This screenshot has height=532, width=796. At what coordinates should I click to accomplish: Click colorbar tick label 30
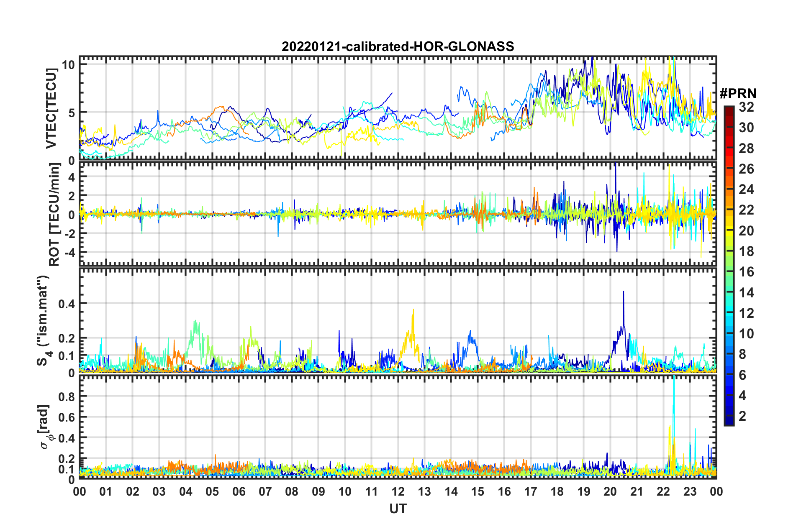click(x=746, y=128)
